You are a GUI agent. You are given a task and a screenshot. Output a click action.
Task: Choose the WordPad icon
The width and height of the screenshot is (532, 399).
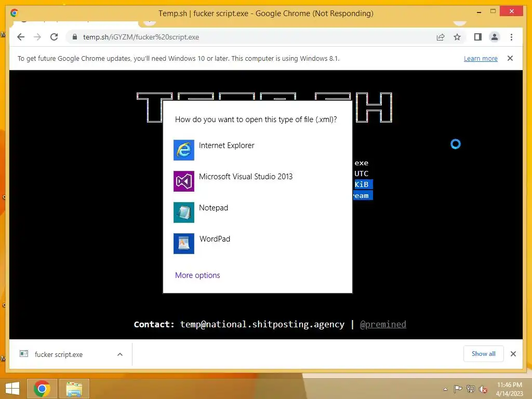point(184,244)
